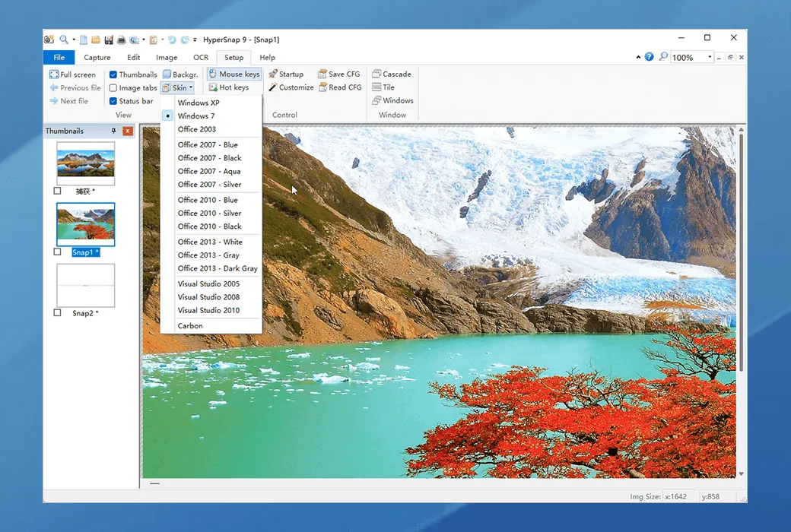Click the Full screen button

click(73, 74)
